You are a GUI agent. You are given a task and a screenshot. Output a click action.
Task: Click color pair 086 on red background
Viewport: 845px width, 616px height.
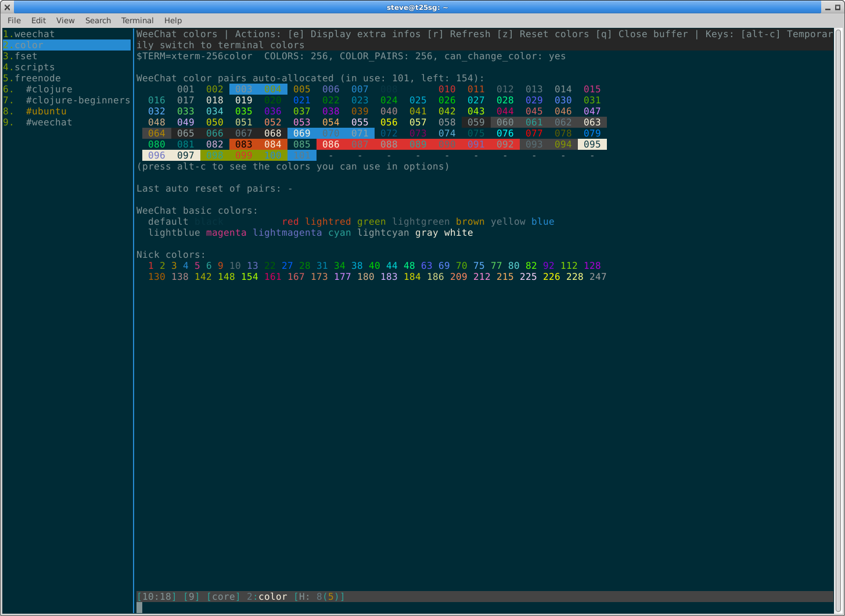(x=331, y=145)
